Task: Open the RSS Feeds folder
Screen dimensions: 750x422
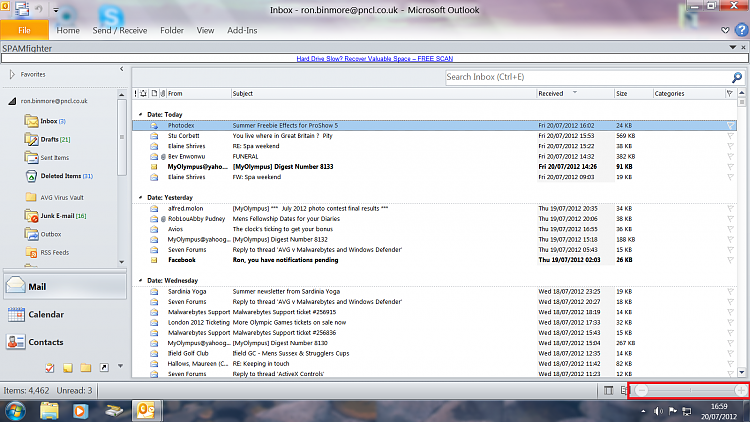Action: [x=47, y=252]
